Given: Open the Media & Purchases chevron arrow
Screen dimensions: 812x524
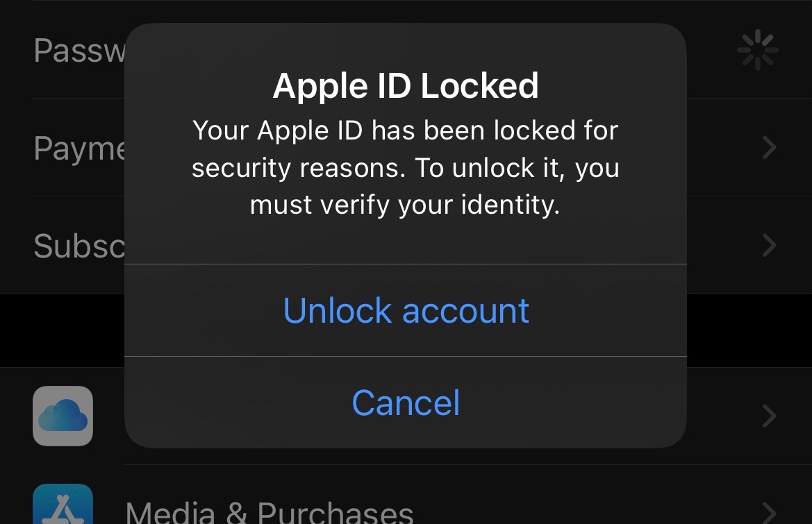Looking at the screenshot, I should tap(770, 512).
